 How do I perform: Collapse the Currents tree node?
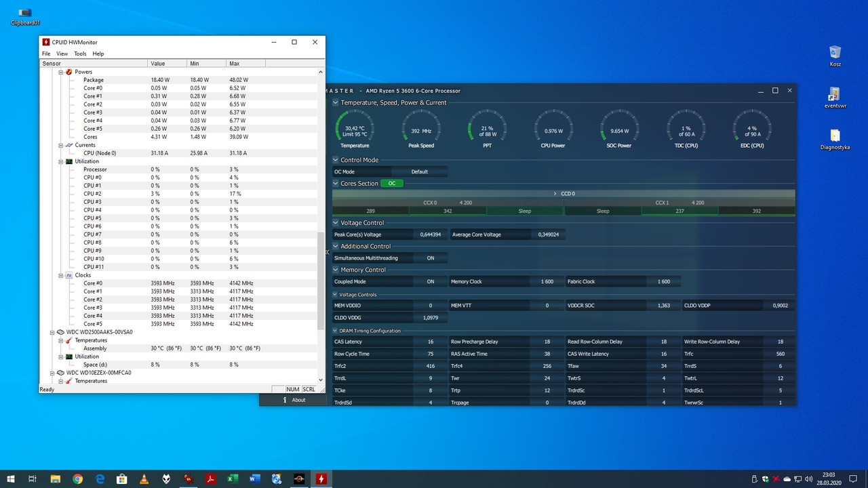[x=60, y=145]
